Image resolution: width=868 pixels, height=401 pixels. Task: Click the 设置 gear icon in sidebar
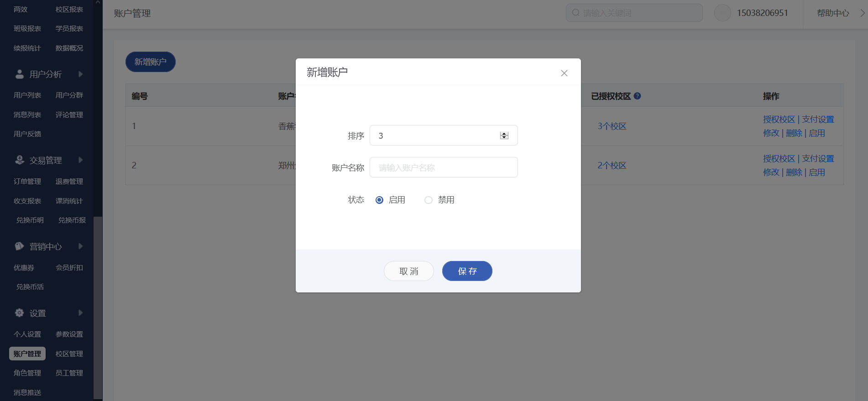coord(20,313)
